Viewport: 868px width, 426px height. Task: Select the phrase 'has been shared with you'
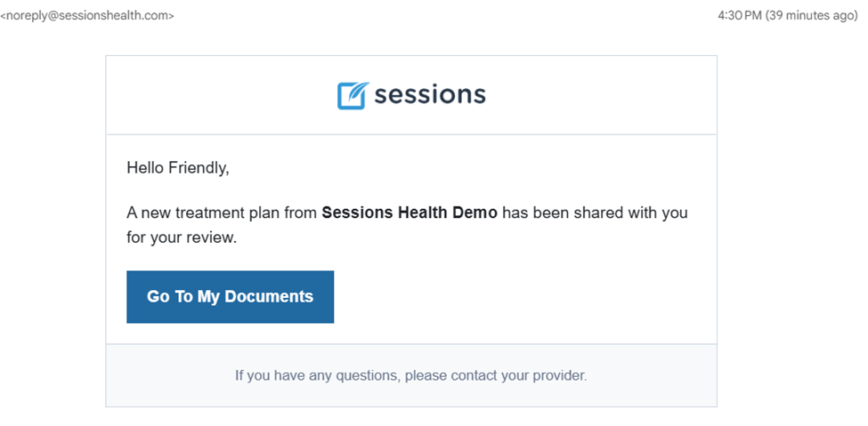coord(595,213)
